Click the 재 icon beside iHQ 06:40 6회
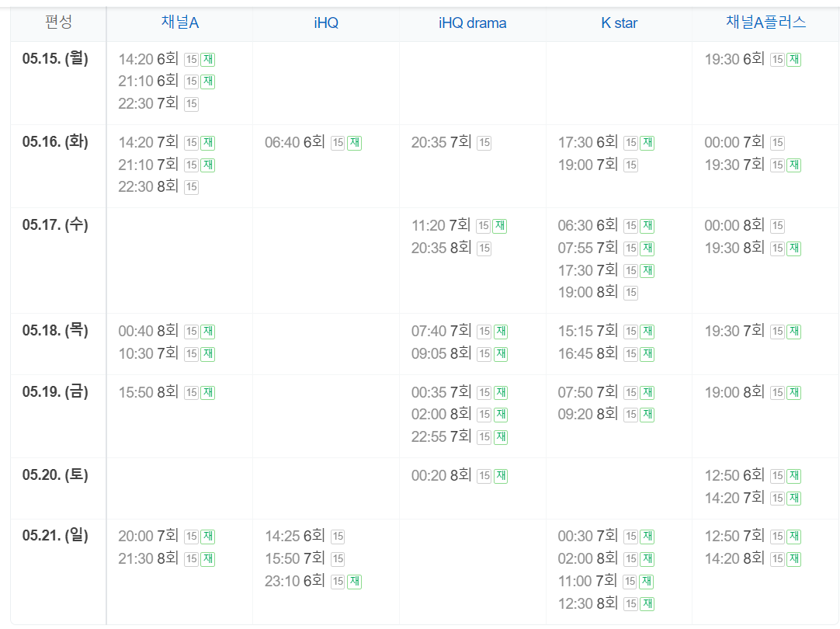The width and height of the screenshot is (840, 629). (354, 143)
